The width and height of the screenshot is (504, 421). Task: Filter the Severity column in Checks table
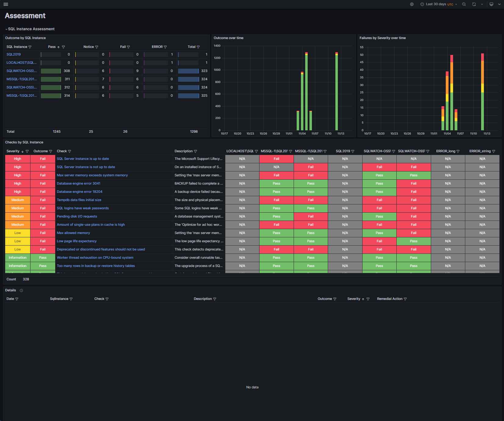pos(27,151)
